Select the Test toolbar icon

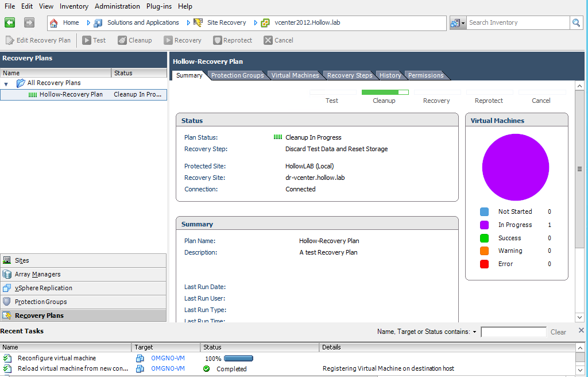click(94, 40)
